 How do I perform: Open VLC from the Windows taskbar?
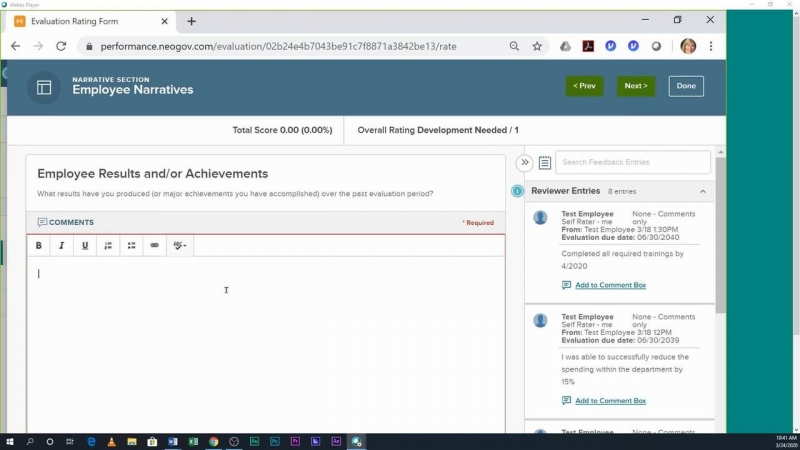(111, 441)
